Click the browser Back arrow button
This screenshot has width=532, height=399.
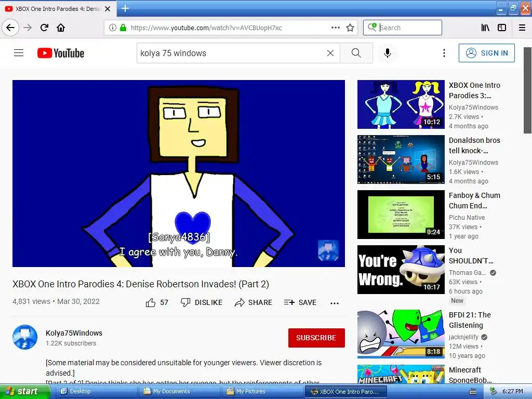click(x=10, y=28)
